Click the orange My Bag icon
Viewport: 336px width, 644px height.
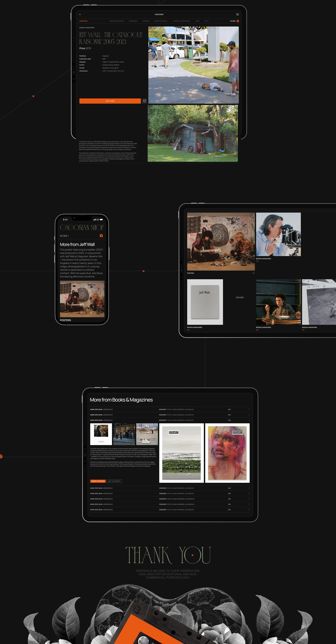coord(238,21)
